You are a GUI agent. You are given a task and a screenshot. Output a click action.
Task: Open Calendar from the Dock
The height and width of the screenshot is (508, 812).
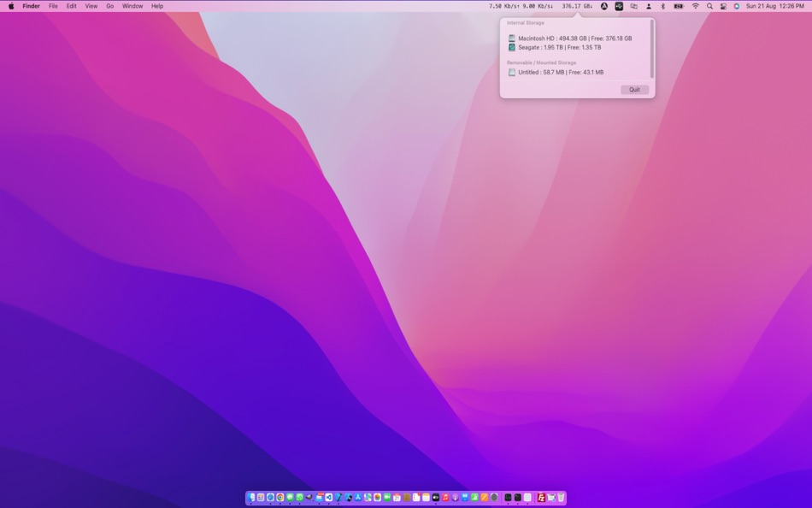pos(397,497)
